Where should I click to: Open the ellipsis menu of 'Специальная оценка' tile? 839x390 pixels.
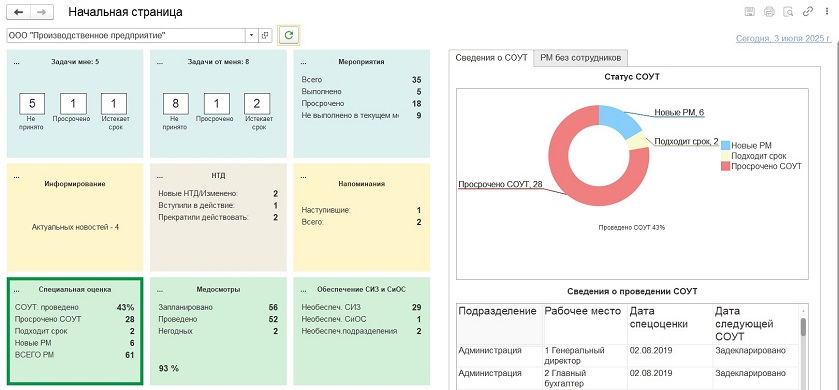[x=17, y=289]
